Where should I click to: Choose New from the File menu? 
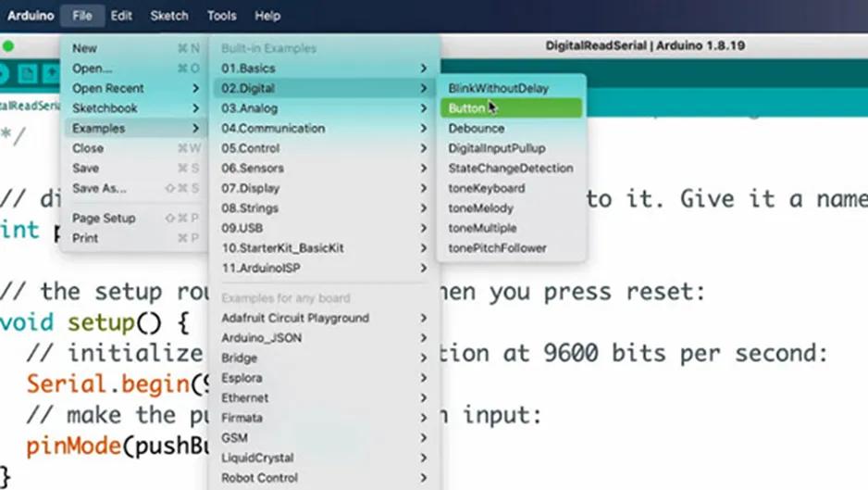(135, 48)
